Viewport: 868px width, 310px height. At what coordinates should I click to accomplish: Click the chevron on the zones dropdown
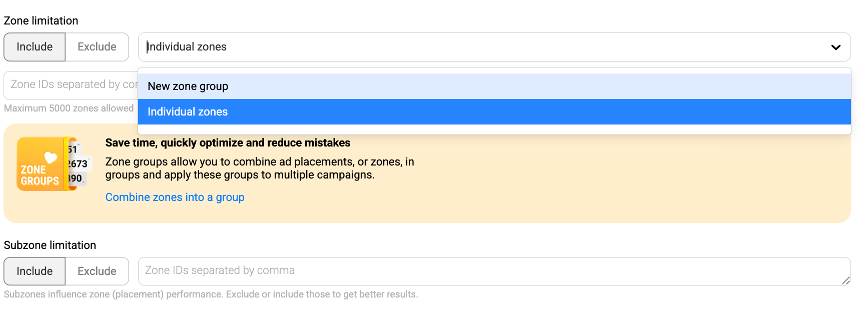834,47
